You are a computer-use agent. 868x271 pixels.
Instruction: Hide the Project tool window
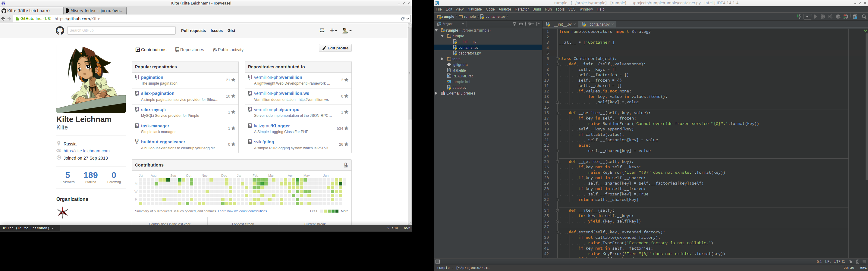[538, 24]
